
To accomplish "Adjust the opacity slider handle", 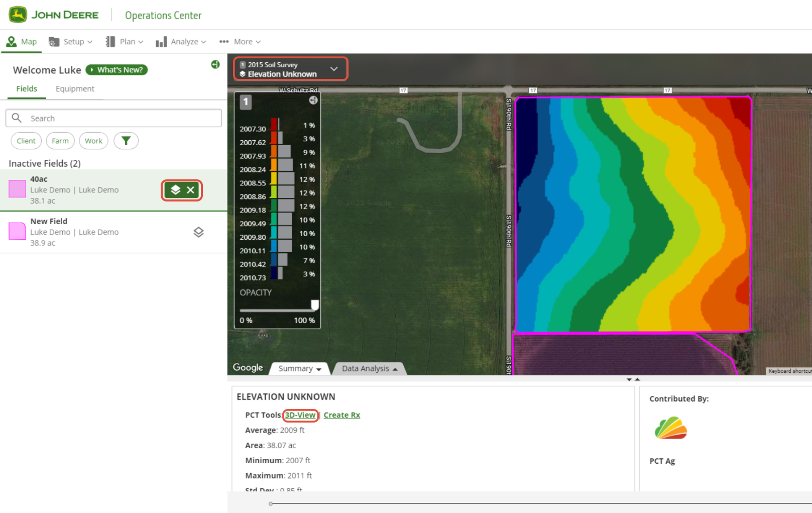I will click(315, 305).
